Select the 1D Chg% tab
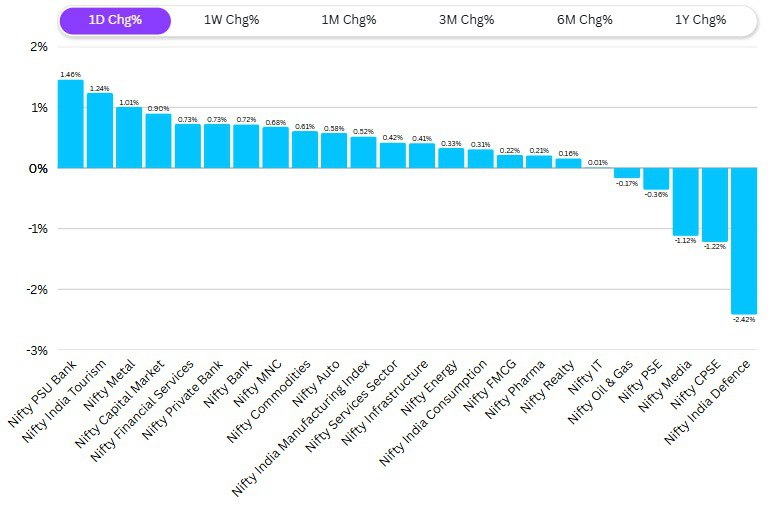Viewport: 776px width, 505px height. 115,20
